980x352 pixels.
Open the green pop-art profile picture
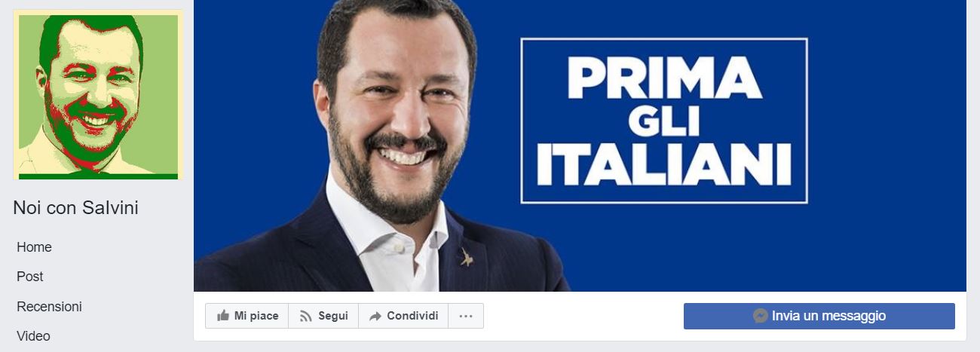(x=98, y=94)
